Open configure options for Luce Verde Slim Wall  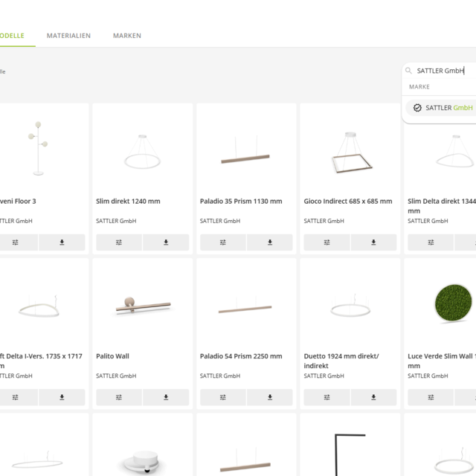[x=431, y=397]
